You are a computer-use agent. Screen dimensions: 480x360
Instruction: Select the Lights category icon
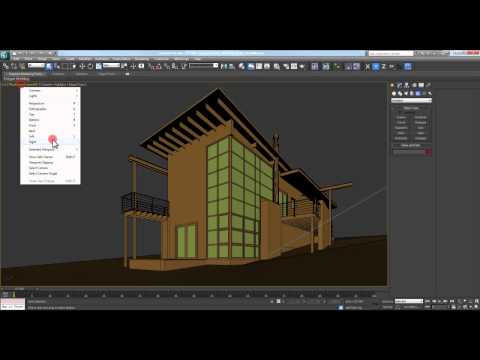[x=406, y=93]
